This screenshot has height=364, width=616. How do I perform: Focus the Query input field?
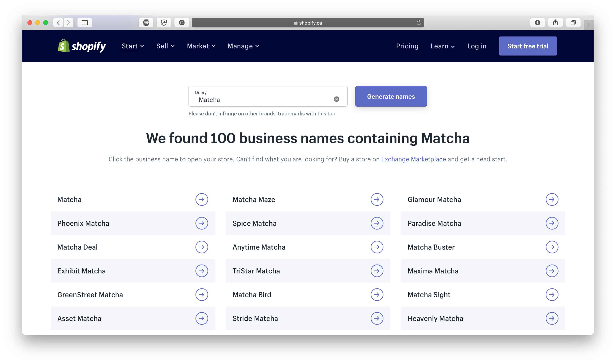point(268,96)
